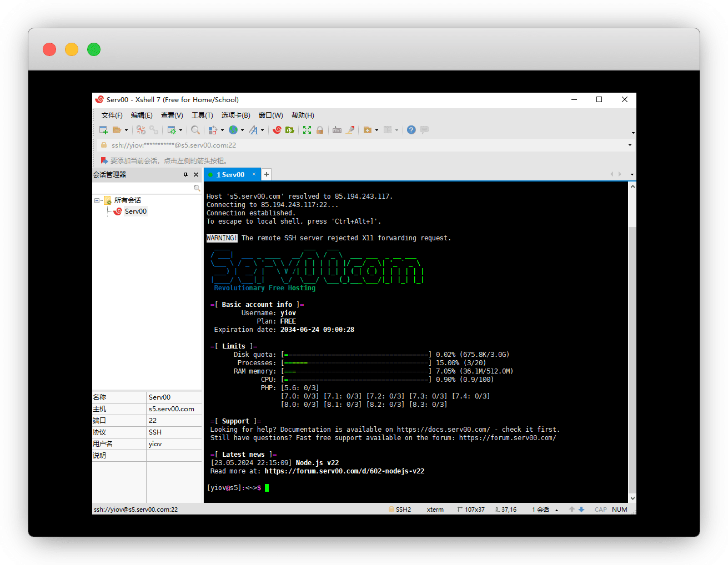Image resolution: width=728 pixels, height=565 pixels.
Task: Add a new tab with plus button
Action: click(x=267, y=174)
